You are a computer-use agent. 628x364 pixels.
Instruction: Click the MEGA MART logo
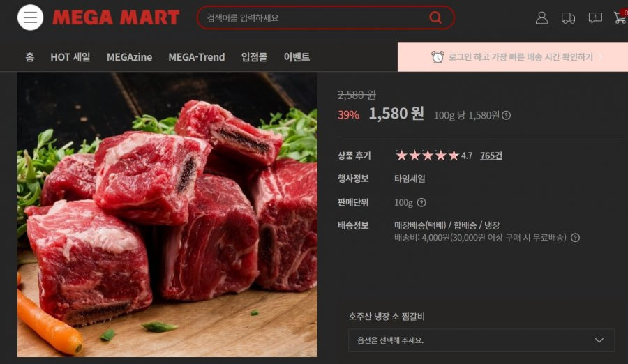116,17
